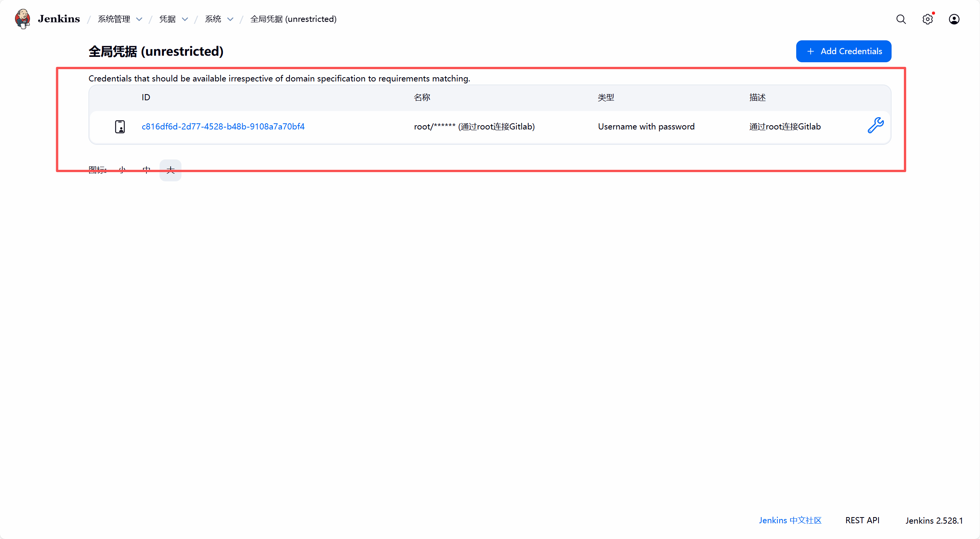Open the search magnifier icon
The height and width of the screenshot is (539, 980).
point(901,19)
